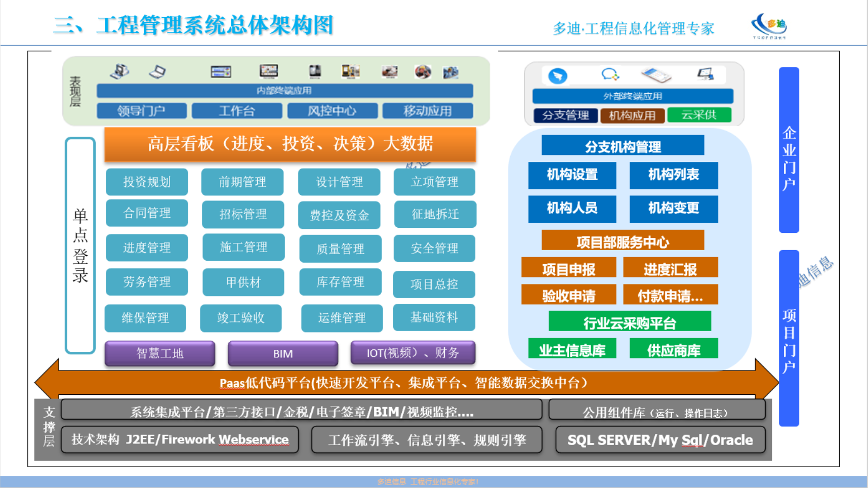Viewport: 868px width, 488px height.
Task: Click the 企业门户 vertical bar
Action: (x=789, y=150)
